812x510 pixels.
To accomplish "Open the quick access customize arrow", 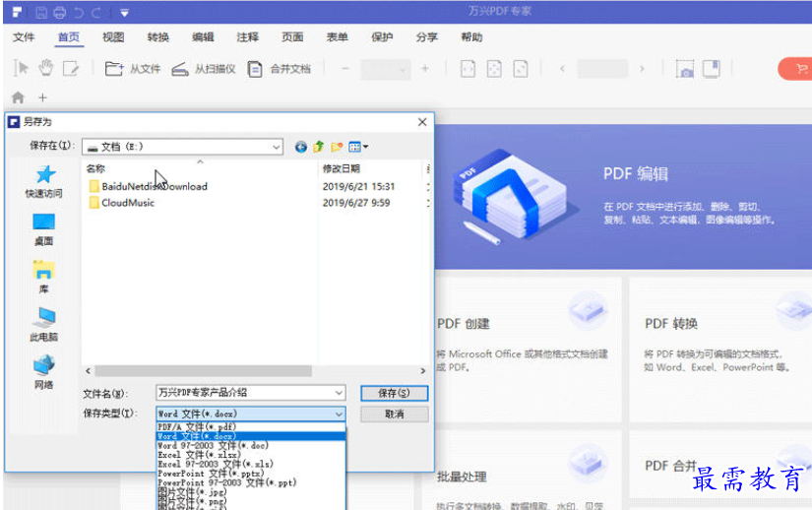I will [124, 13].
